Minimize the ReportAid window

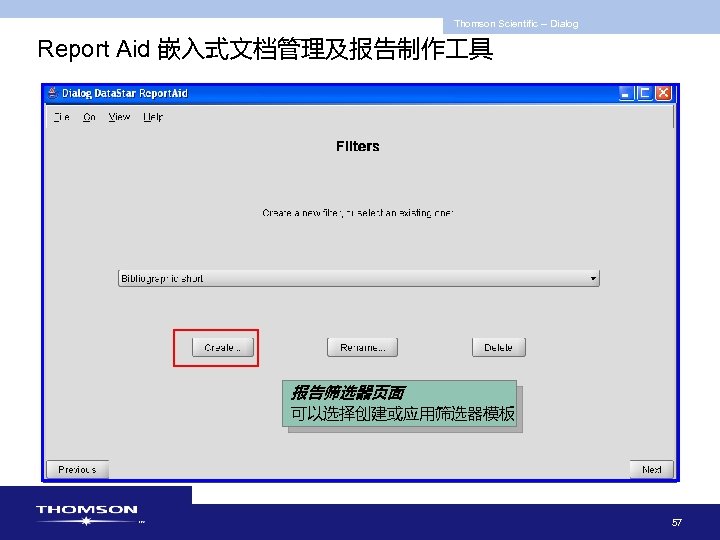pyautogui.click(x=625, y=93)
